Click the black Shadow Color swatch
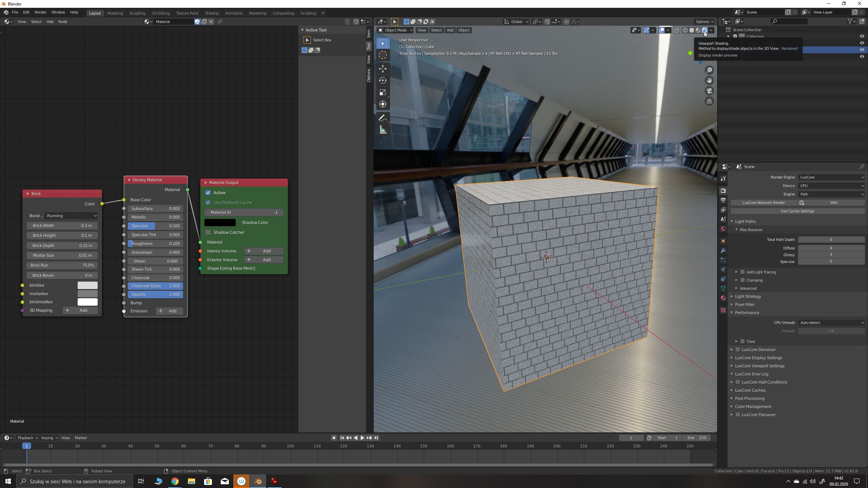Image resolution: width=868 pixels, height=488 pixels. tap(220, 223)
